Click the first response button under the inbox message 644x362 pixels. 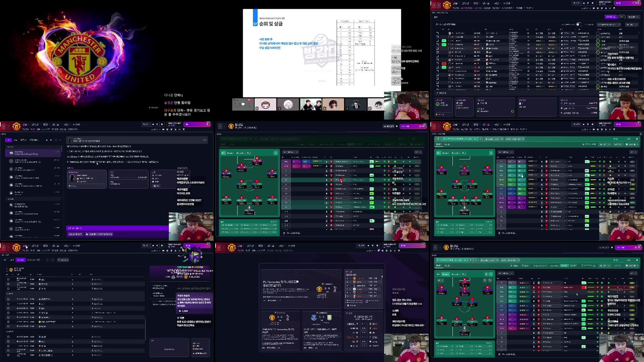tap(75, 234)
